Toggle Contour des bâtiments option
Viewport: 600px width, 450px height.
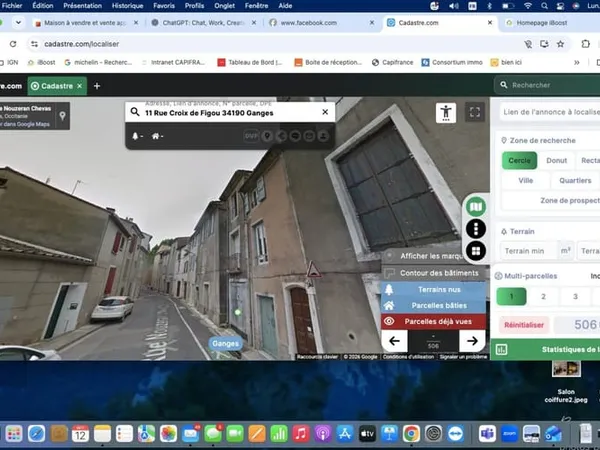coord(434,273)
